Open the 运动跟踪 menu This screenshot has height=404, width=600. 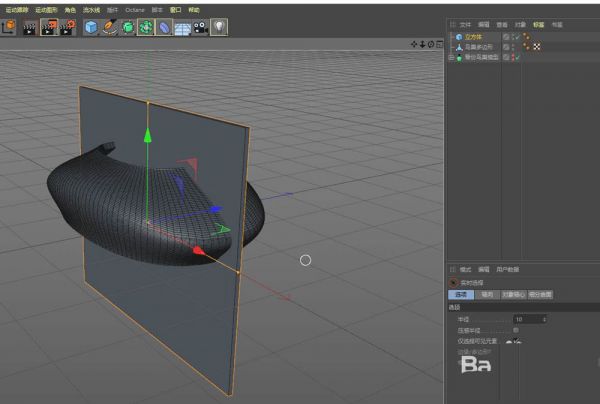click(x=17, y=10)
